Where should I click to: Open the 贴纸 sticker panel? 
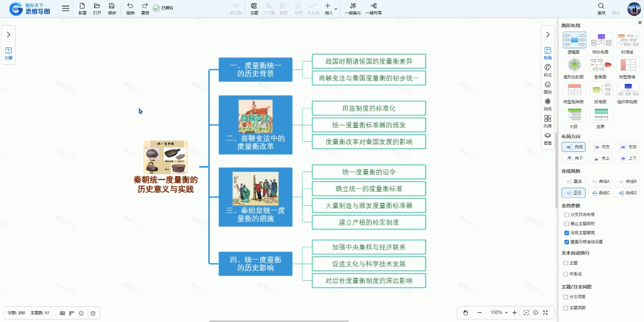547,104
